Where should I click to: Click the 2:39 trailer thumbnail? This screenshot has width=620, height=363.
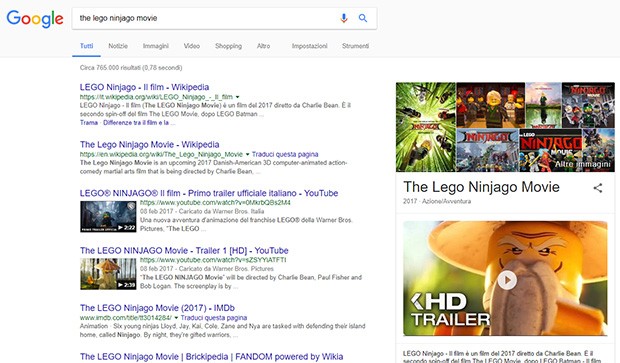[x=108, y=274]
